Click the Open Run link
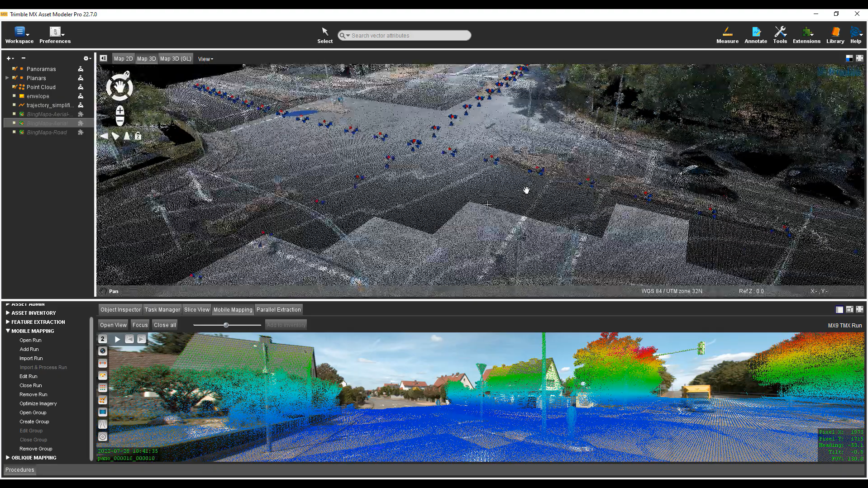 pyautogui.click(x=30, y=340)
